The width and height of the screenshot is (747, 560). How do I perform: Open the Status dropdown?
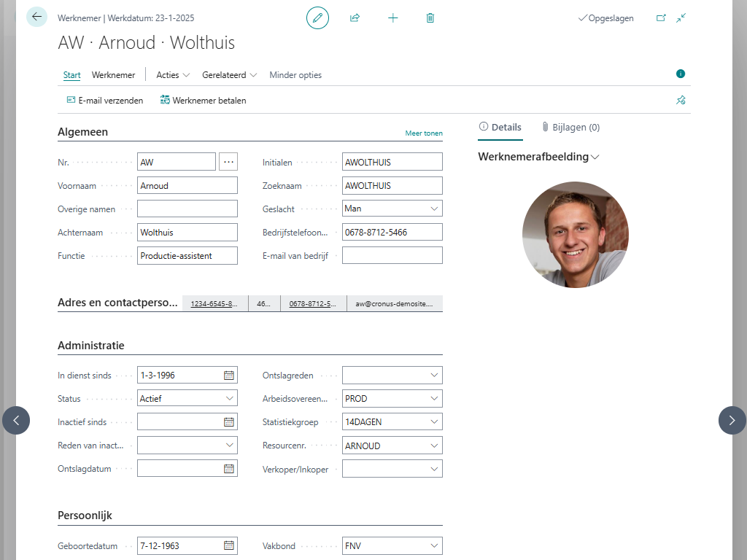(x=230, y=399)
